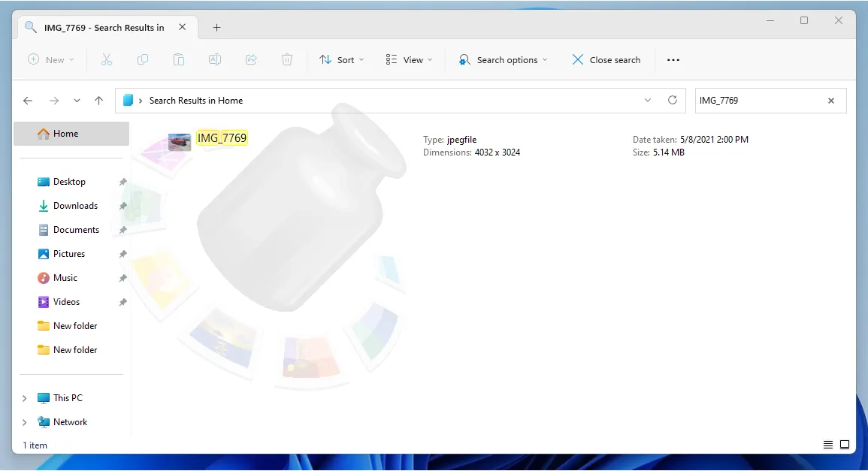The width and height of the screenshot is (868, 471).
Task: Click the Date taken 5/8/2021 detail
Action: click(x=691, y=140)
